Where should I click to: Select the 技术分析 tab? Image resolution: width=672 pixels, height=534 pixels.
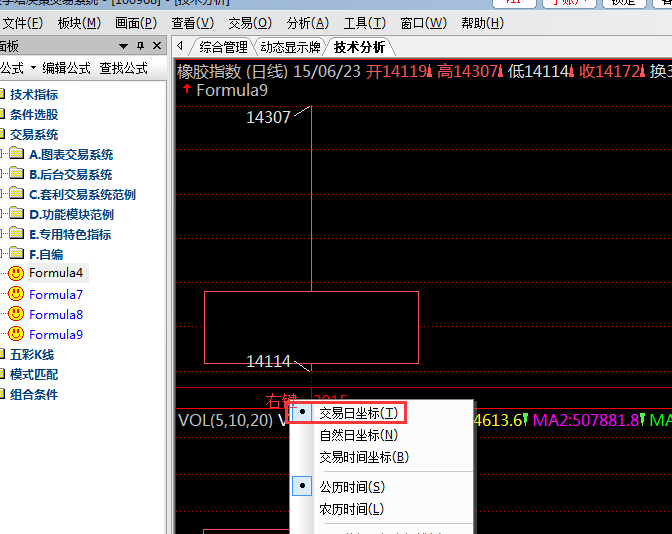click(359, 47)
